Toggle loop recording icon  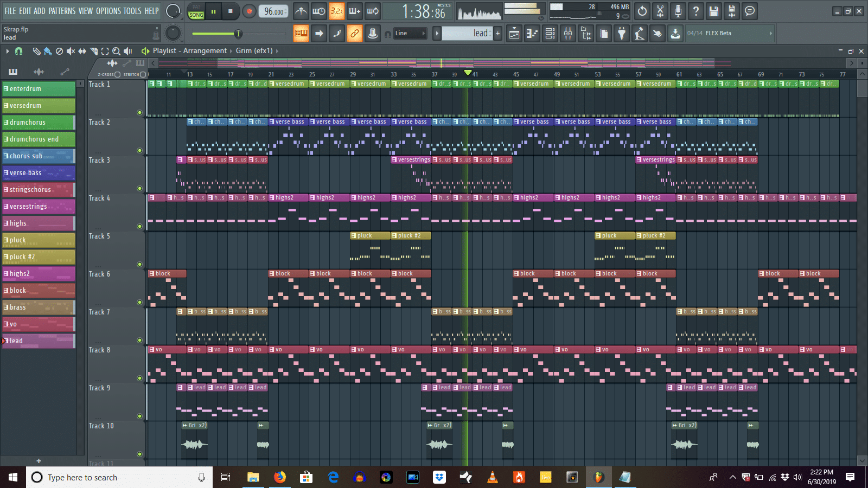[373, 11]
